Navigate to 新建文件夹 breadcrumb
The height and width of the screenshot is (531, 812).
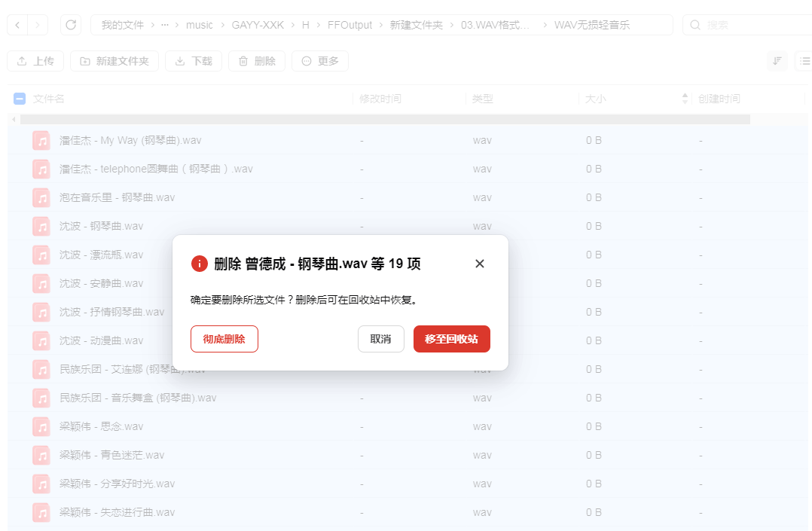click(417, 25)
